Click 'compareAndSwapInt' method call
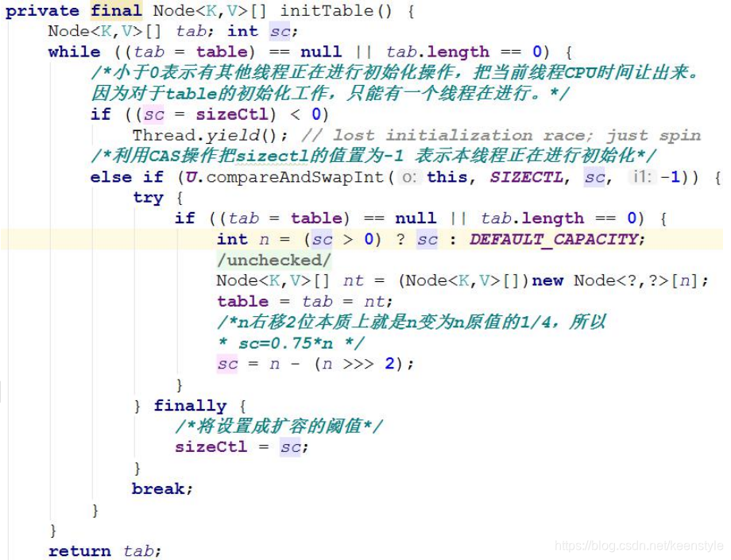 295,177
